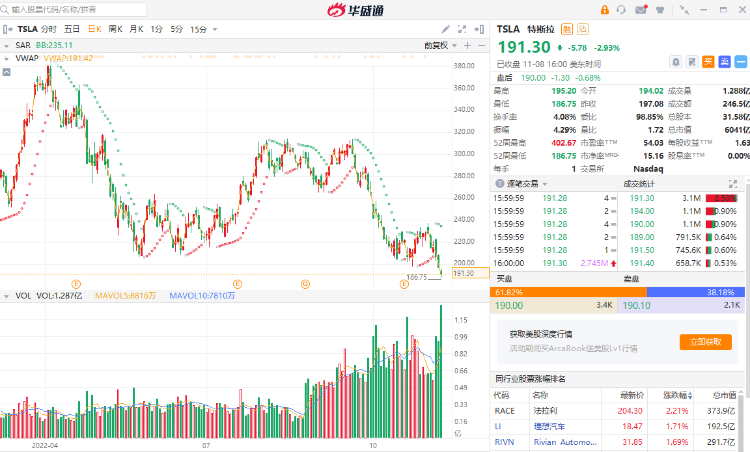
Task: Sort peers by 涨跌幅 column
Action: [677, 395]
